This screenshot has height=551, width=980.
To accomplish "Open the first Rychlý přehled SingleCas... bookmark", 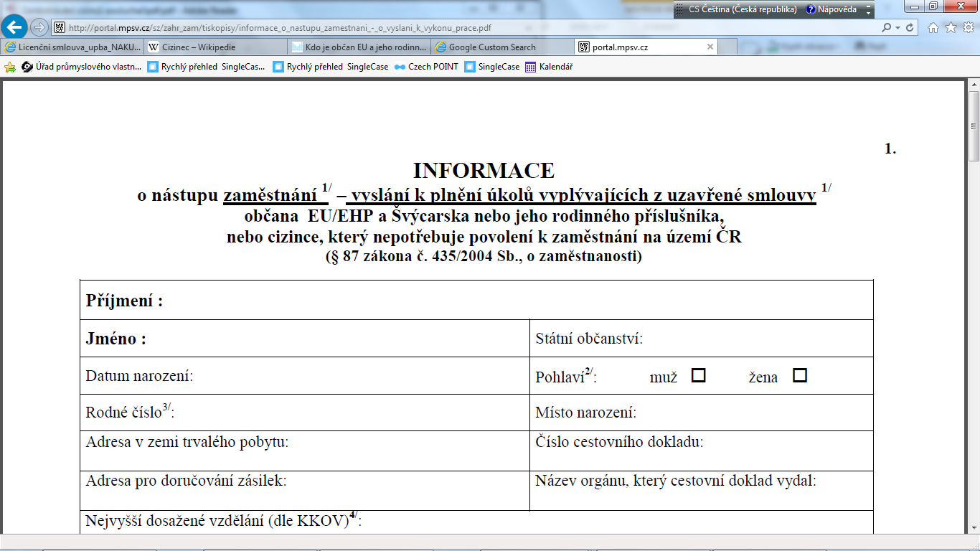I will click(x=206, y=67).
